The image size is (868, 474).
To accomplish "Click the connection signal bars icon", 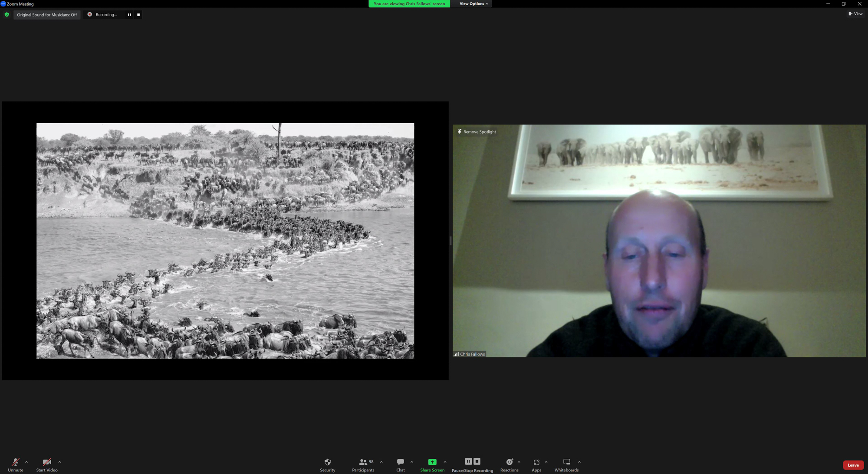I will pos(456,354).
